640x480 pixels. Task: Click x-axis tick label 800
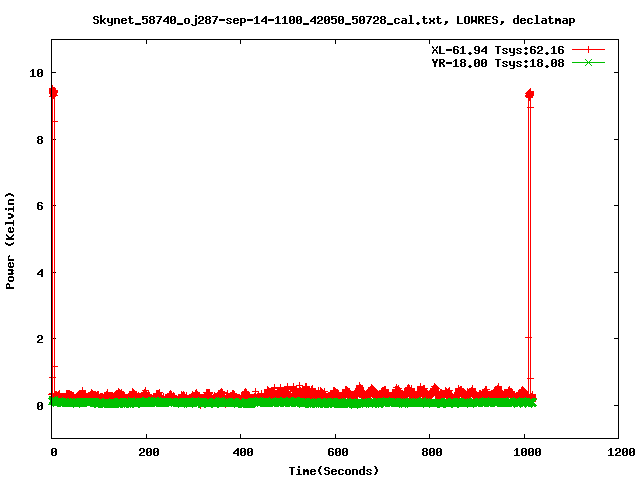(431, 452)
